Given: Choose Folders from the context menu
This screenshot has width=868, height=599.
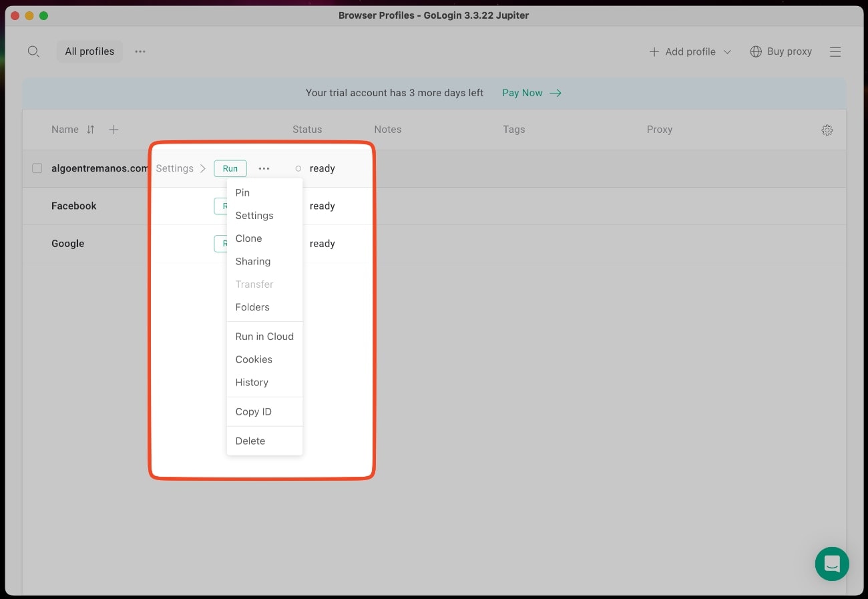Looking at the screenshot, I should point(264,307).
